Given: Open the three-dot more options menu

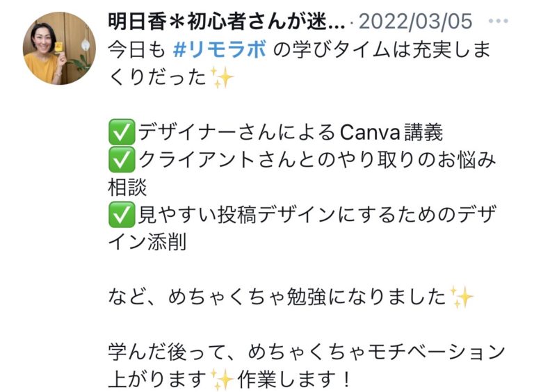Looking at the screenshot, I should pos(498,21).
